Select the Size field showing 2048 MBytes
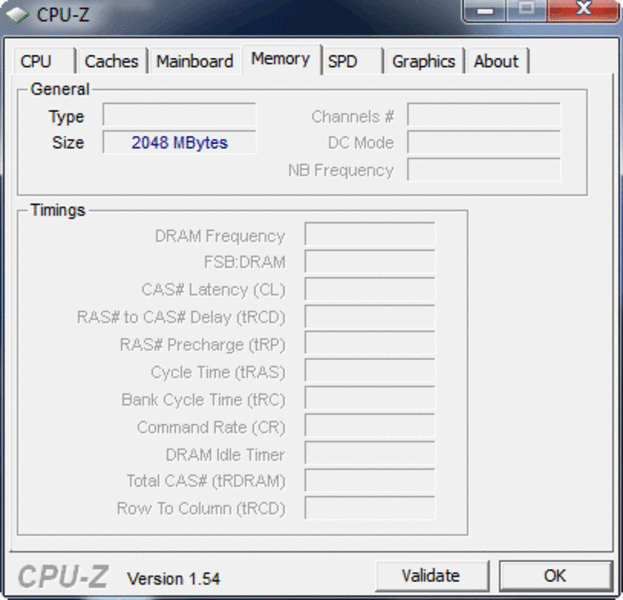 [179, 142]
